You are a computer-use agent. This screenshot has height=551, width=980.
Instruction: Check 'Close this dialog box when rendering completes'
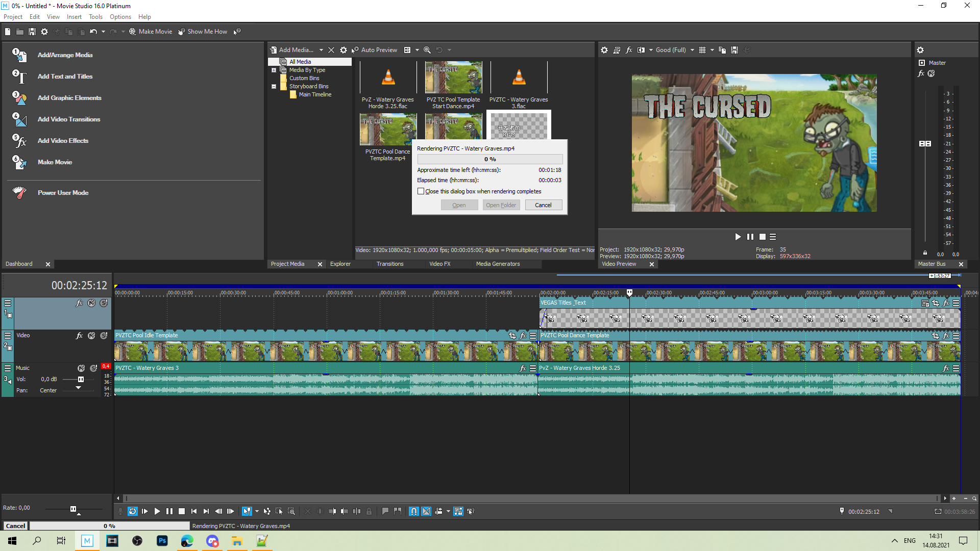pos(421,191)
